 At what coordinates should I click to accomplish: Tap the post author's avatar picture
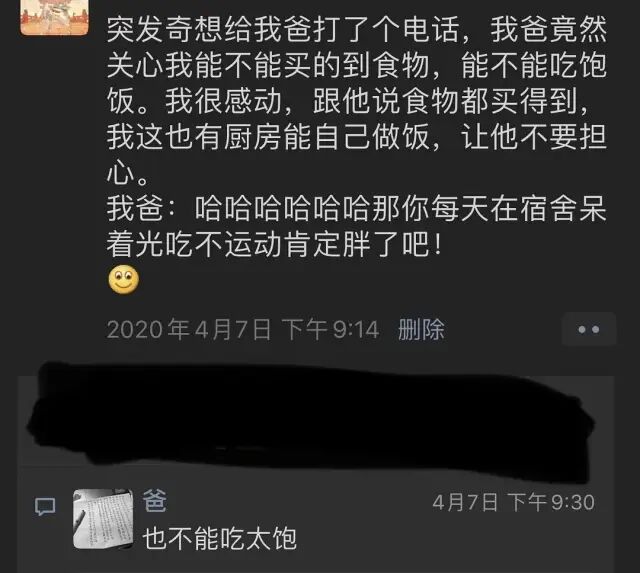click(x=54, y=17)
